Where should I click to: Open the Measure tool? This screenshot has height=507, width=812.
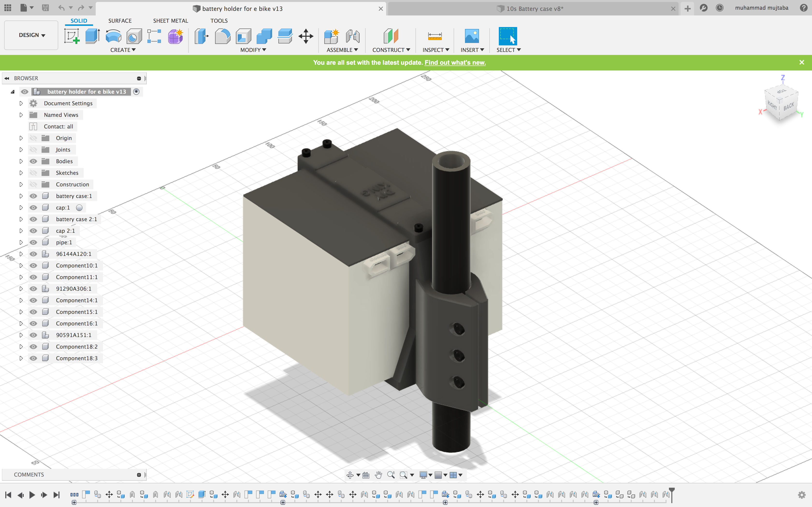(x=435, y=36)
